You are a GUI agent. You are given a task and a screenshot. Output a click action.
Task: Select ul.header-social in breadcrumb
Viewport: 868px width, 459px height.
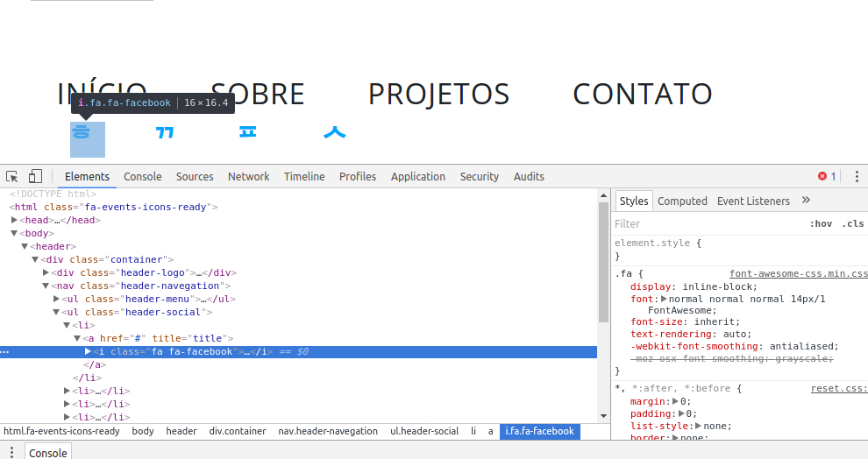(x=424, y=431)
